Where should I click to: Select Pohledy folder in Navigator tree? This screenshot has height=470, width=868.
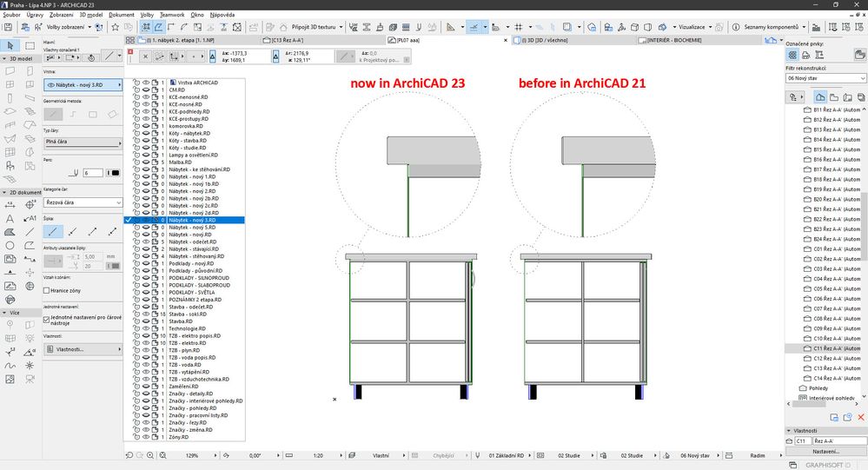[818, 388]
